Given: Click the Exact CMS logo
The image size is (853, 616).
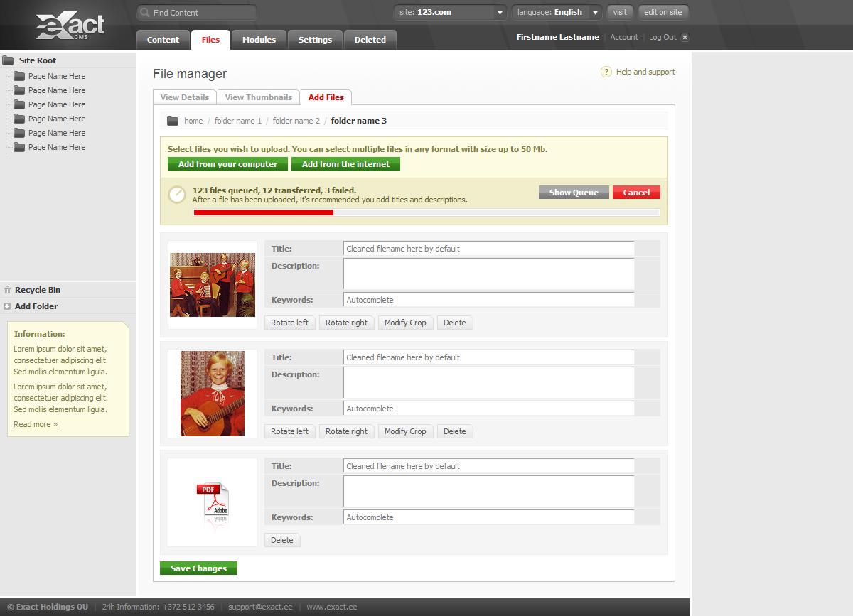Looking at the screenshot, I should (70, 26).
